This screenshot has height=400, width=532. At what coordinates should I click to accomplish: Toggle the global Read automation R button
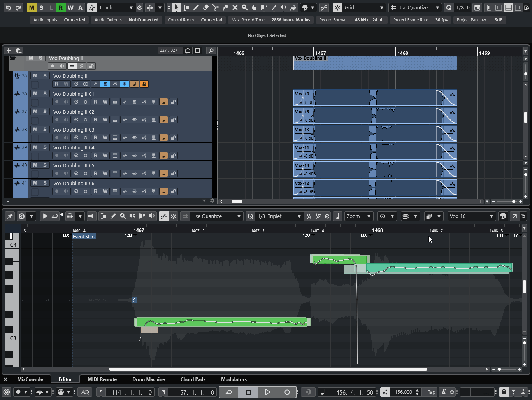61,7
